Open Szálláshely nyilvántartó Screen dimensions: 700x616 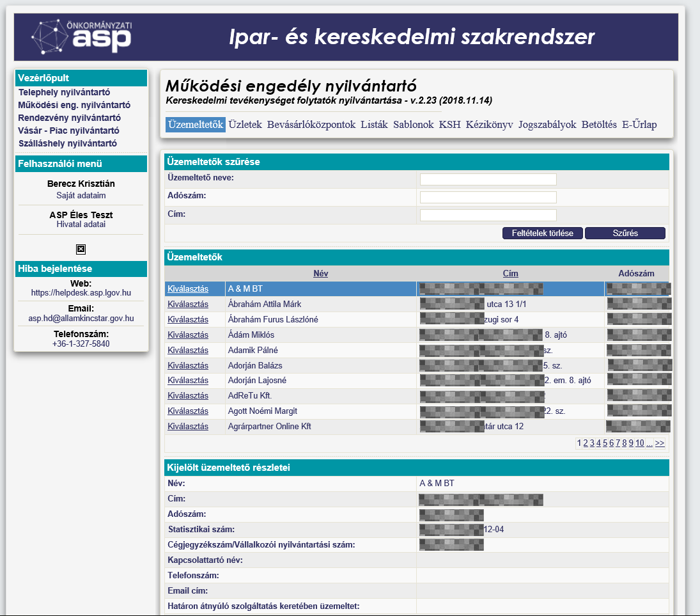67,143
